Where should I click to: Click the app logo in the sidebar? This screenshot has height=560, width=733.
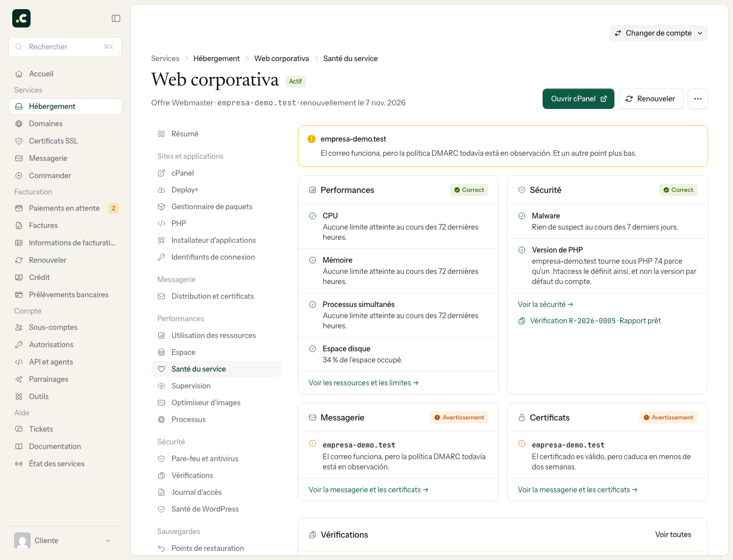(21, 18)
